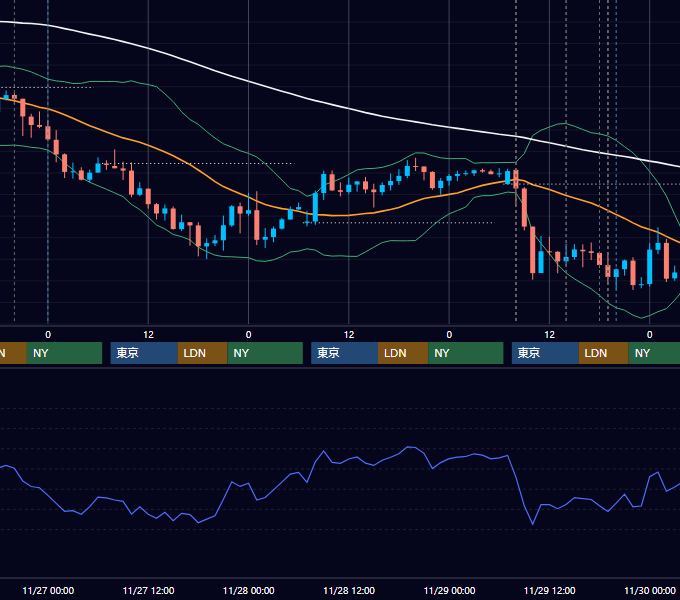Select the 11/30 00:00 date label

[x=650, y=590]
